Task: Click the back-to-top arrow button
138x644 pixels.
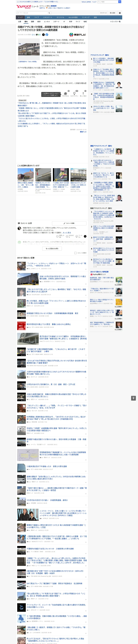Action: click(133, 398)
